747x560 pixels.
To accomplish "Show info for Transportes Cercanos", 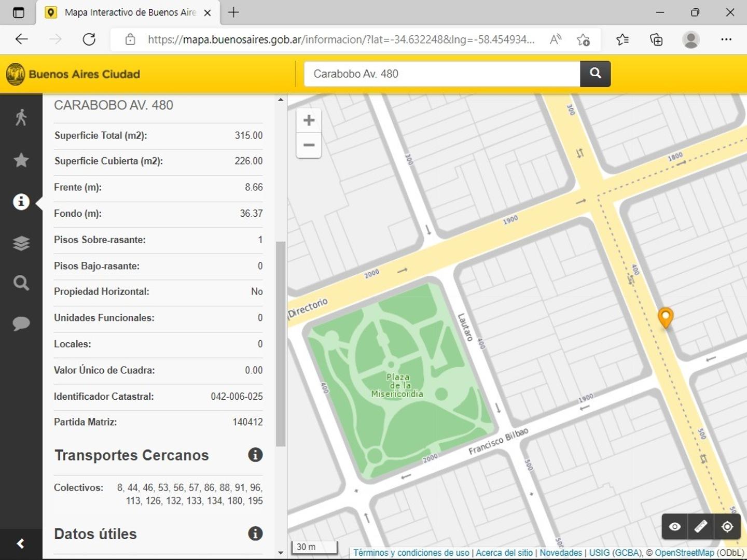I will pyautogui.click(x=255, y=455).
